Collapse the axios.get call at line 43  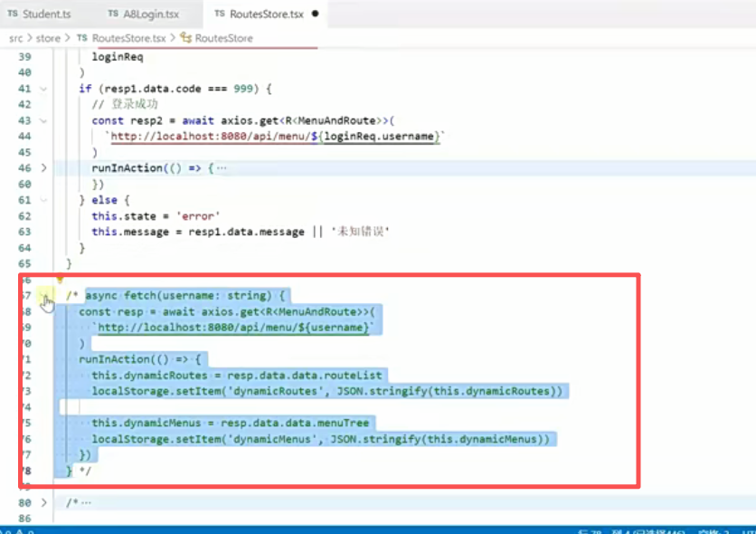tap(43, 120)
